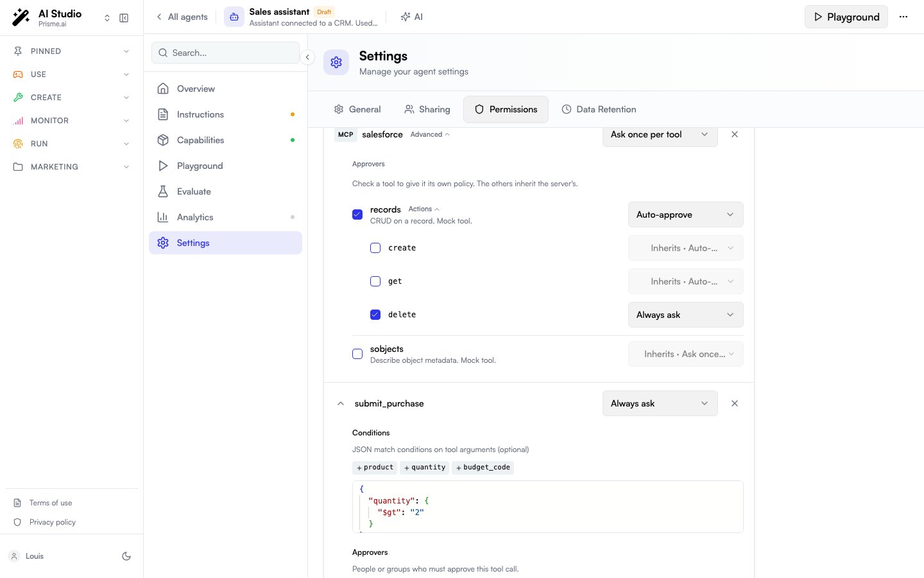Open the Analytics section
924x578 pixels.
225,217
